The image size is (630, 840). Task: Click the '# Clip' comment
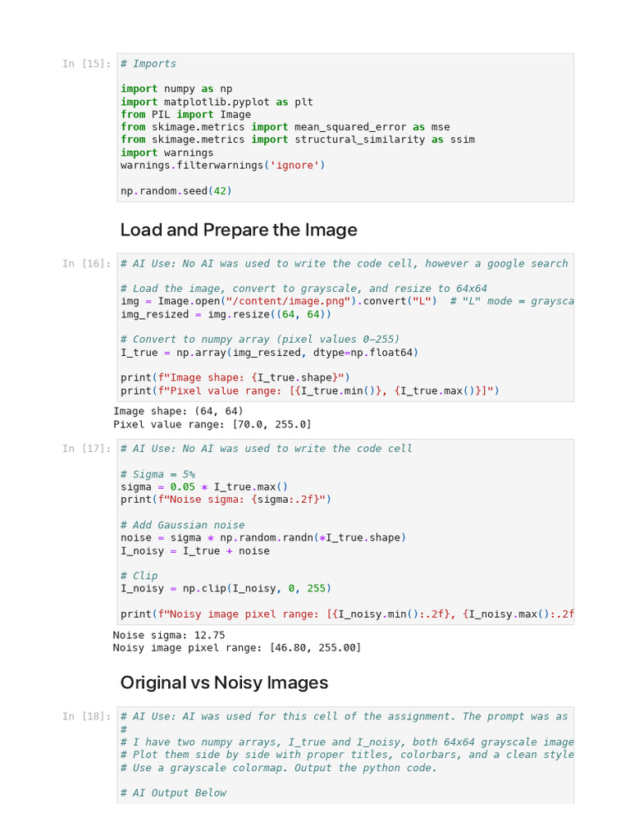(x=139, y=576)
